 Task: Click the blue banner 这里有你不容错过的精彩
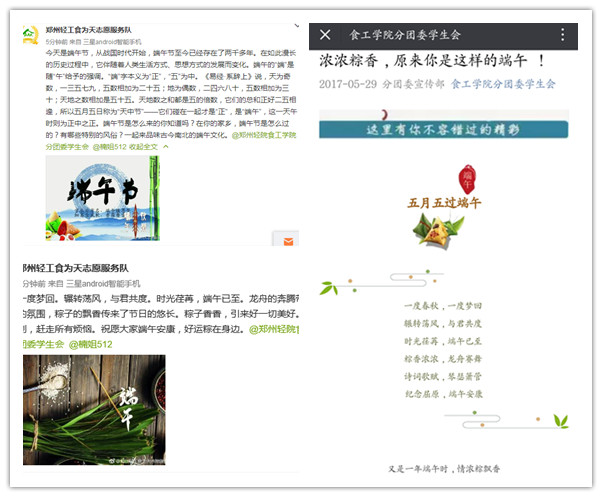tap(444, 129)
